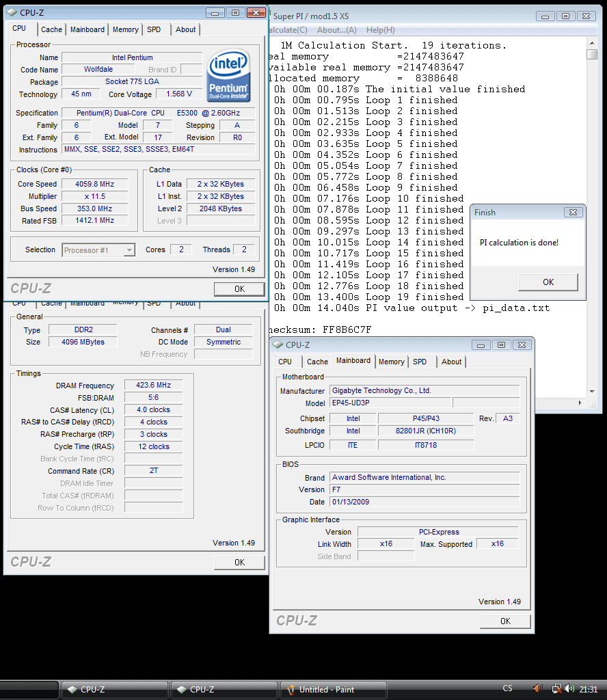Image resolution: width=607 pixels, height=700 pixels.
Task: Click the Package value Socket 775 LGA
Action: coord(132,81)
